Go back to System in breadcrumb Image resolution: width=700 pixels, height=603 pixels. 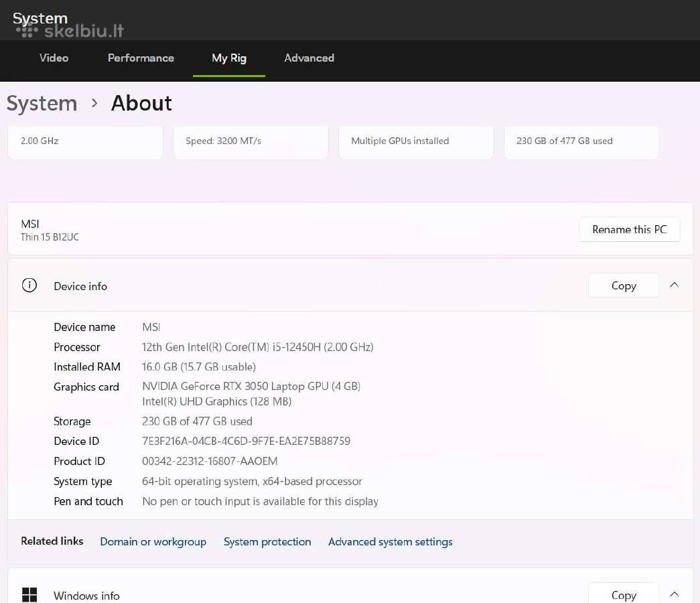[42, 104]
